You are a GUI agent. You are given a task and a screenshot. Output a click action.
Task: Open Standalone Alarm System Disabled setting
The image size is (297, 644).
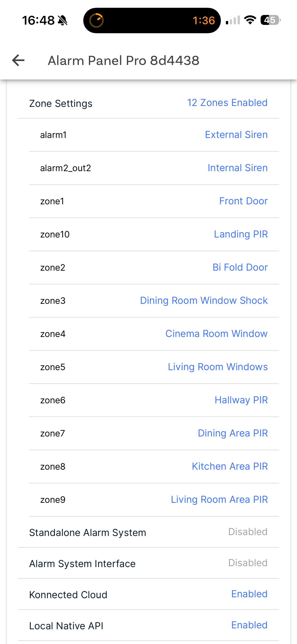pyautogui.click(x=247, y=532)
